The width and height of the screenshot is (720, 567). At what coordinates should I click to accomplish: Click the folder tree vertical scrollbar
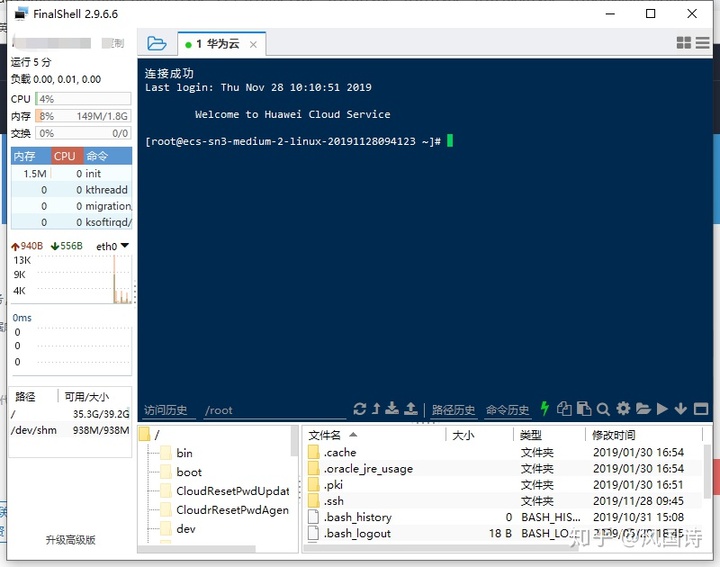pos(294,442)
